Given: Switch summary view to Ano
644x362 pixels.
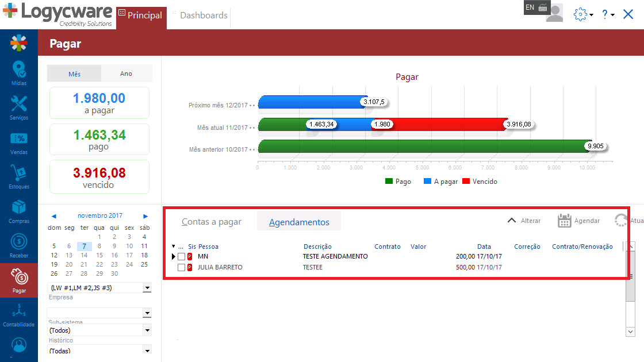Looking at the screenshot, I should pos(126,74).
